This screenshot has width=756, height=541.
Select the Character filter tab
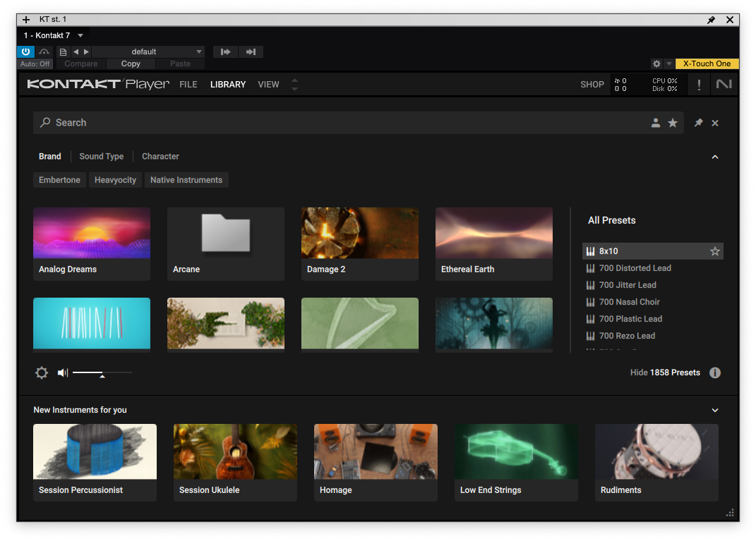click(x=160, y=156)
